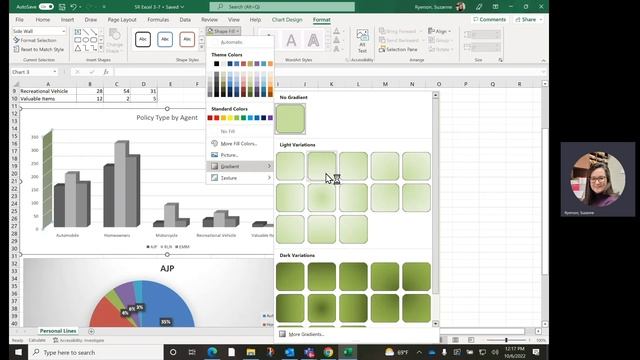Switch to Page Layout view icon
The image size is (640, 360).
click(x=456, y=340)
